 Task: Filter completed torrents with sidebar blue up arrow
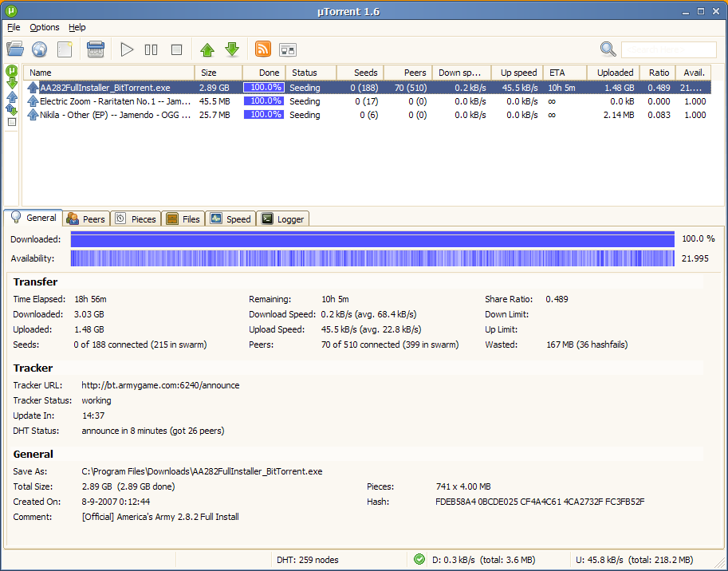pos(12,96)
